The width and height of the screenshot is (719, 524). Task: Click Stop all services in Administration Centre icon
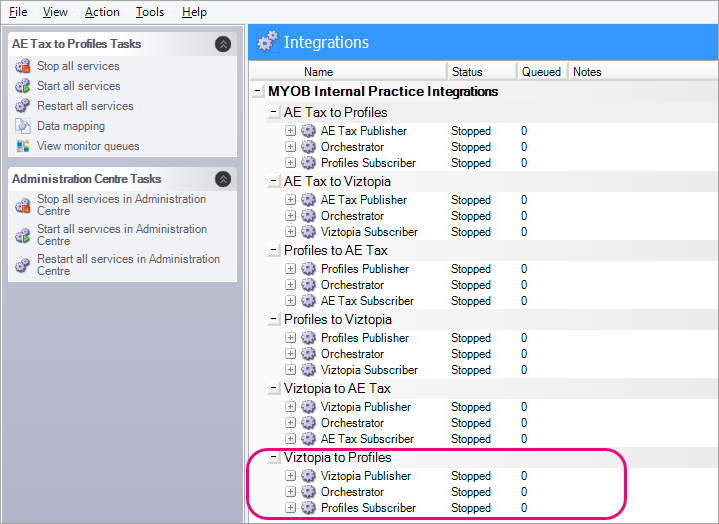coord(23,205)
